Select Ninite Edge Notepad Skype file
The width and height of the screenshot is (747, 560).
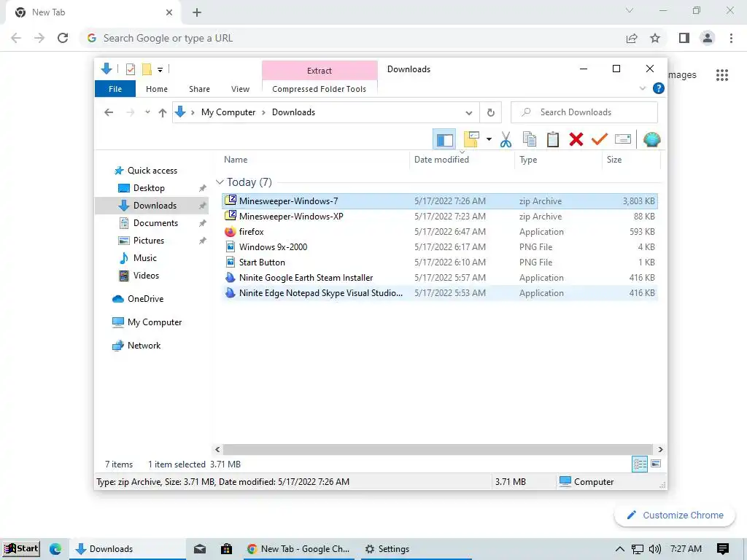click(x=440, y=293)
